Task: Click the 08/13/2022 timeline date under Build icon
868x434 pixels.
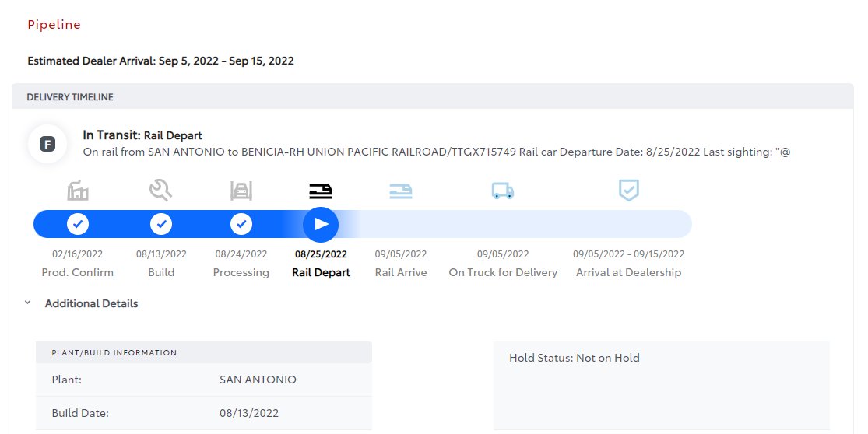Action: [161, 254]
